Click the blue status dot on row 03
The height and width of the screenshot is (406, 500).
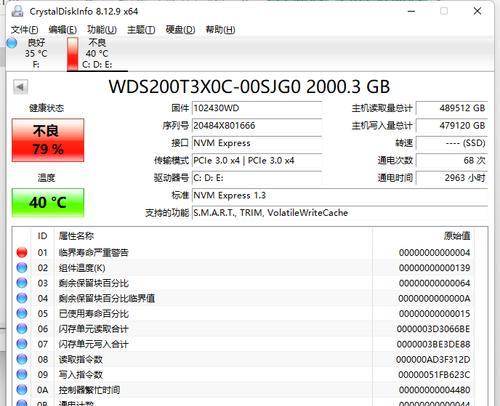click(x=22, y=283)
